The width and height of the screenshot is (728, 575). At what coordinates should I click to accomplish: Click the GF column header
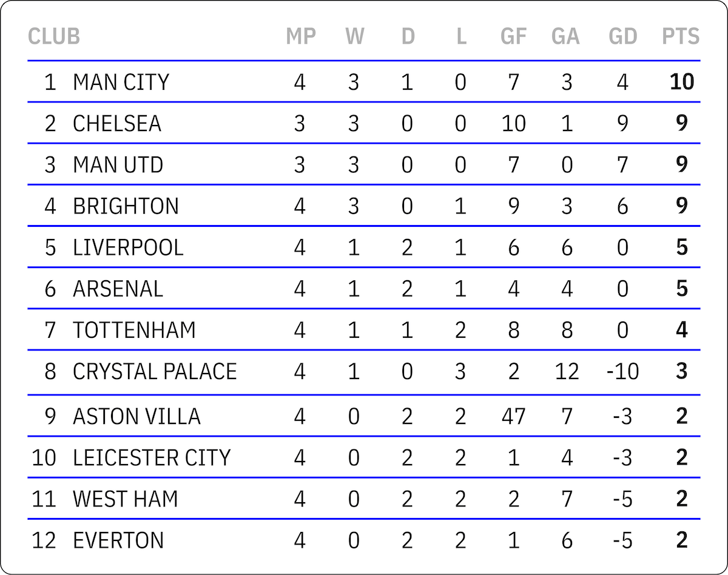click(x=513, y=36)
